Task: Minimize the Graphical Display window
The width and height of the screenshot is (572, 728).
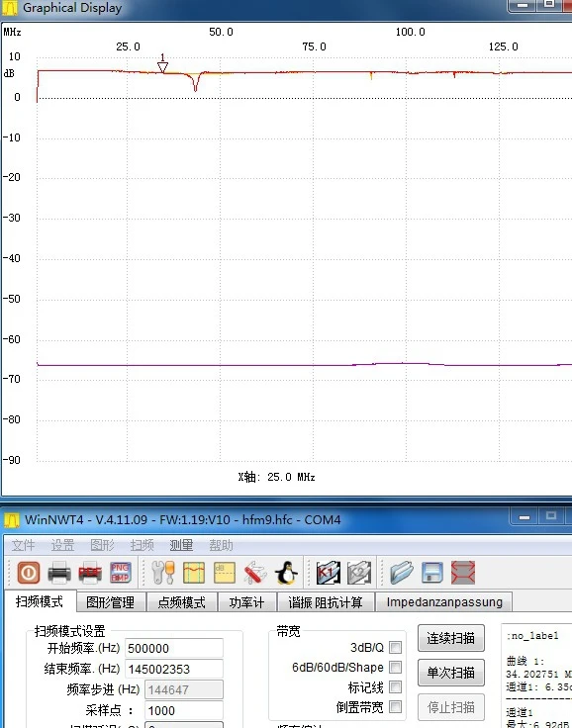Action: 523,5
